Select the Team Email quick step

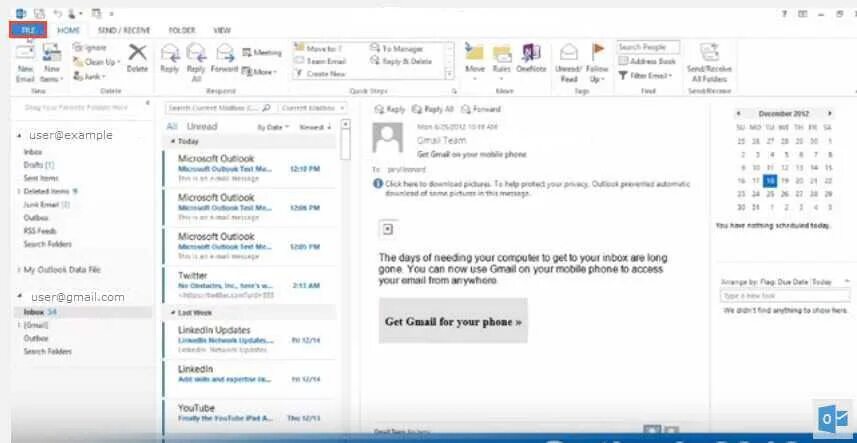321,61
